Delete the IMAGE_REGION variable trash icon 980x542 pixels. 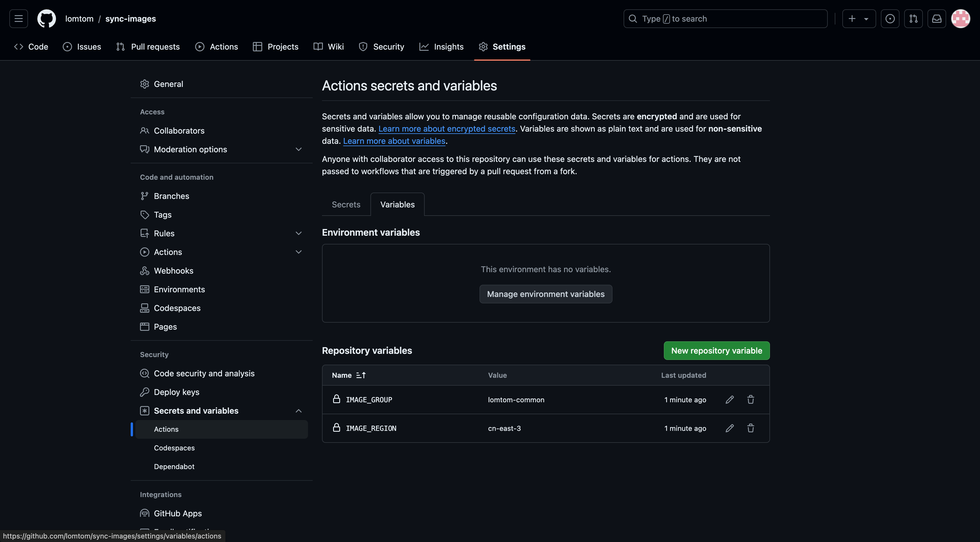point(750,428)
